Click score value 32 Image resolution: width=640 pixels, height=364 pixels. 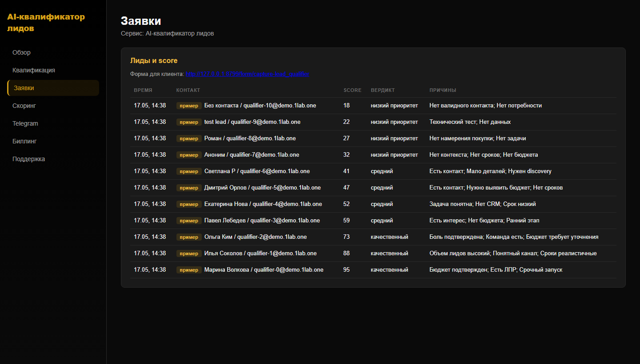pos(347,155)
